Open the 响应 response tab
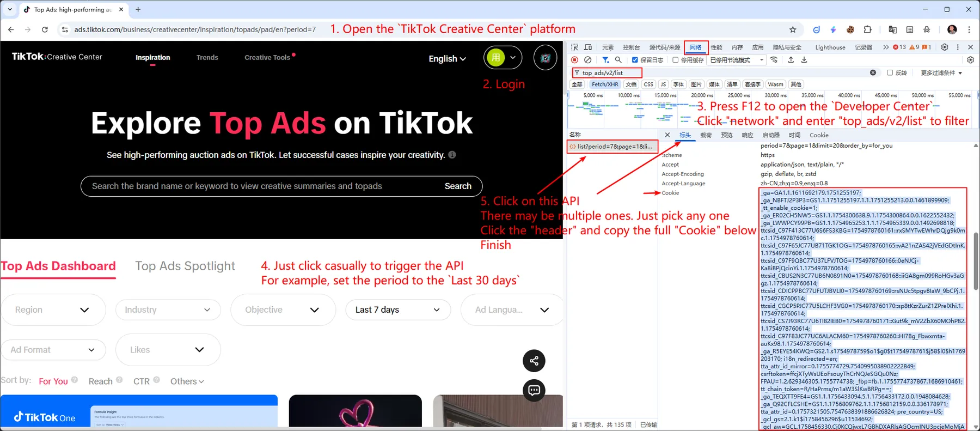980x431 pixels. tap(747, 135)
